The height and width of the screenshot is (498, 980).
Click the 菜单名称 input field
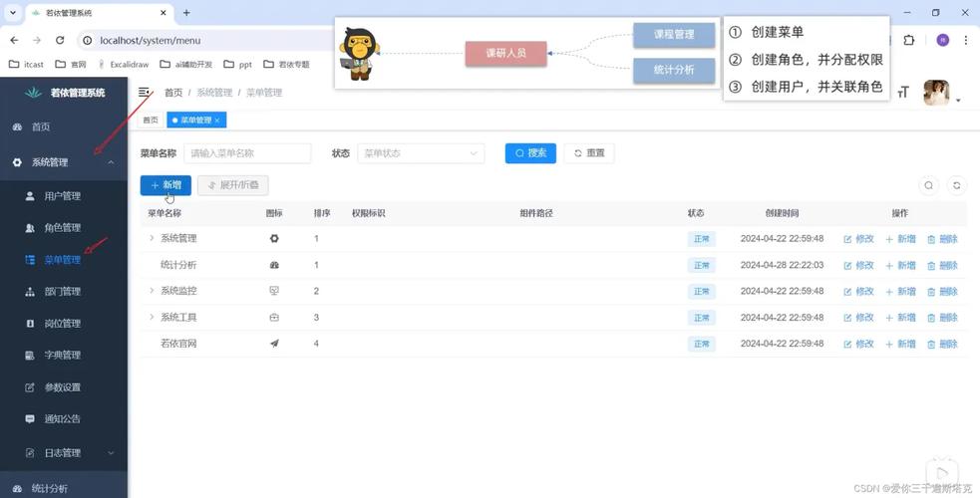(x=247, y=153)
